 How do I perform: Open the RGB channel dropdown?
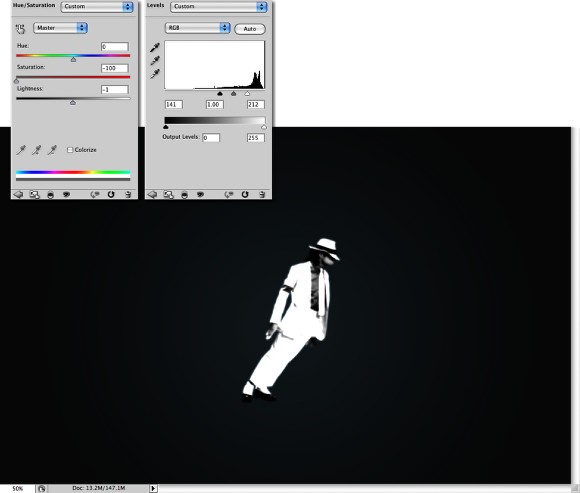click(198, 28)
